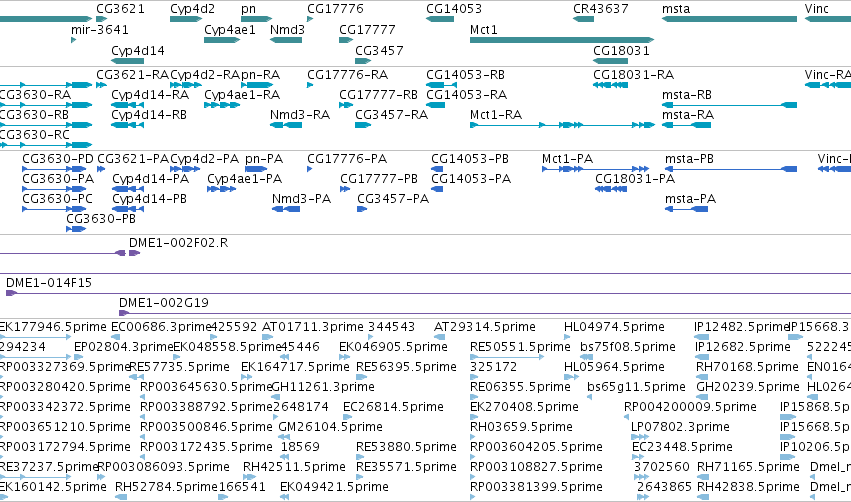Viewport: 851px width, 502px height.
Task: Open clone DME1-002F02.R
Action: (178, 243)
